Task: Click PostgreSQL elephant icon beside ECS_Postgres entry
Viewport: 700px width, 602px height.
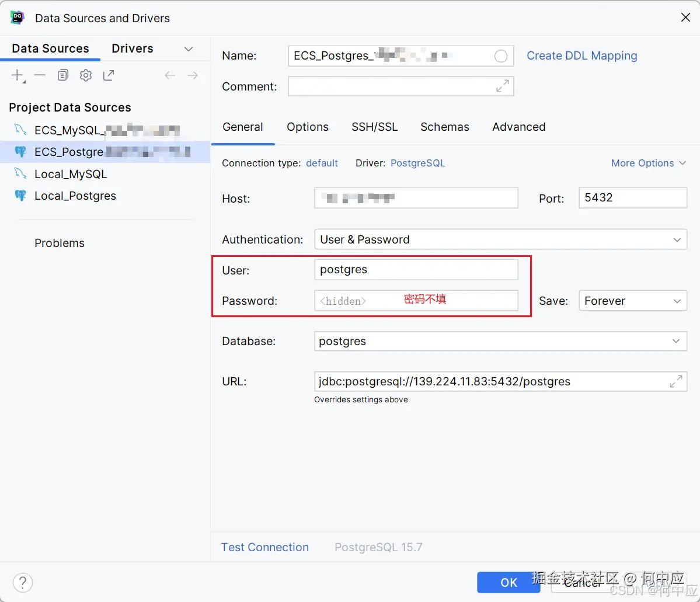Action: pyautogui.click(x=20, y=152)
